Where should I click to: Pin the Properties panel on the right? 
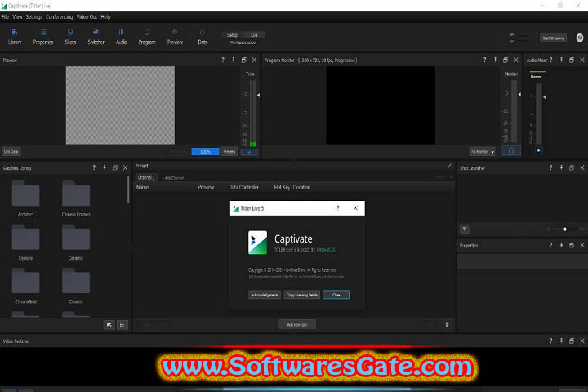tap(561, 245)
